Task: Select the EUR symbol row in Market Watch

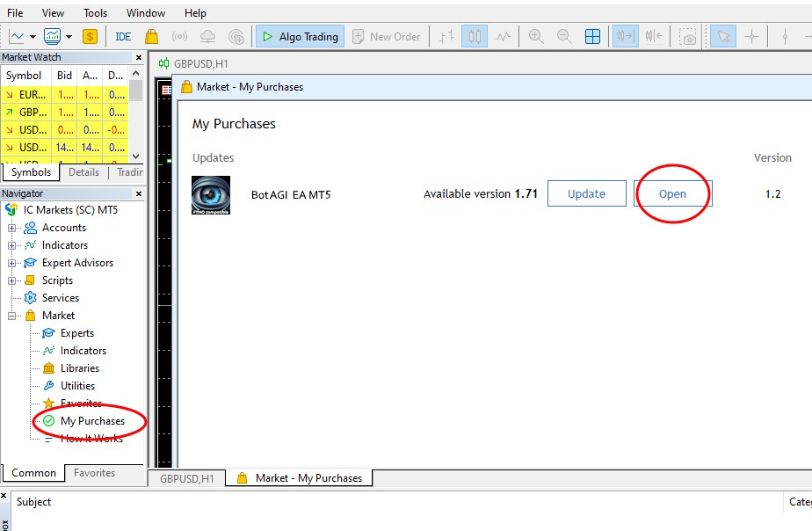Action: (x=63, y=95)
